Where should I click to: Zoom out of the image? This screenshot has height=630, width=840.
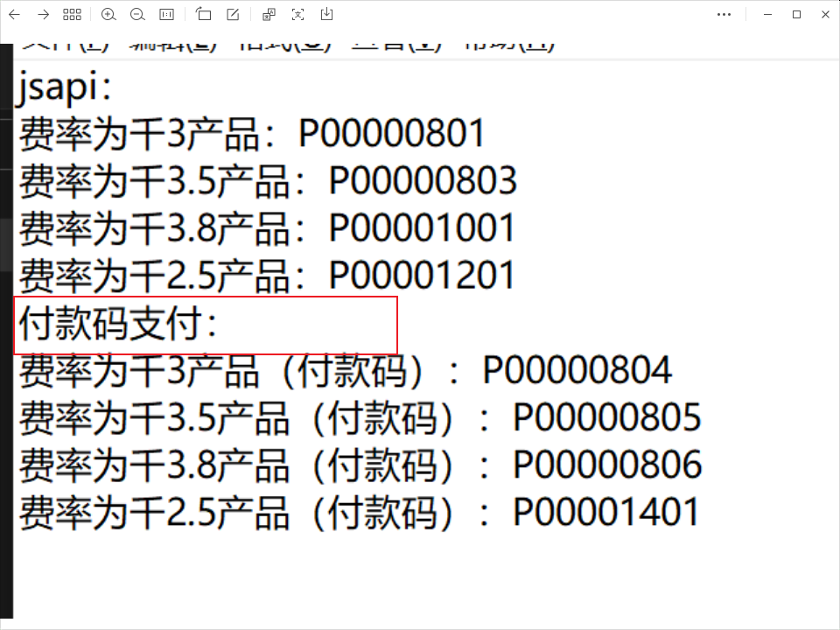point(137,14)
